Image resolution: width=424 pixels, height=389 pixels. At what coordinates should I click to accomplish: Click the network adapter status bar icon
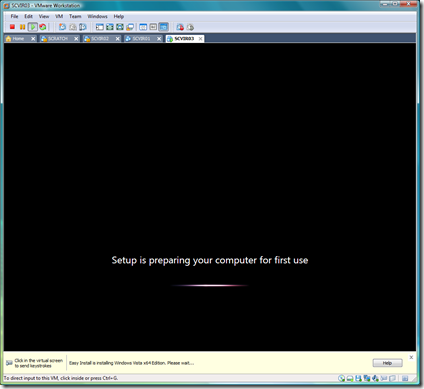(x=367, y=378)
